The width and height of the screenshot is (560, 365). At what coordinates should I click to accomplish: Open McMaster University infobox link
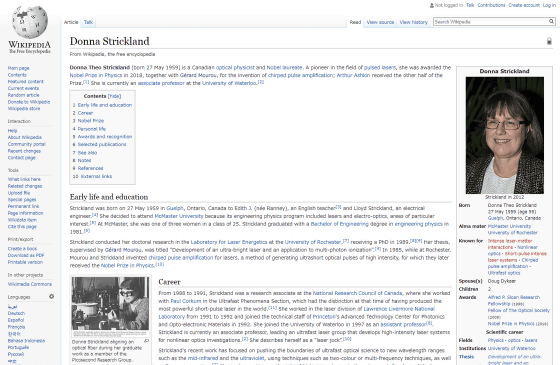tap(509, 226)
